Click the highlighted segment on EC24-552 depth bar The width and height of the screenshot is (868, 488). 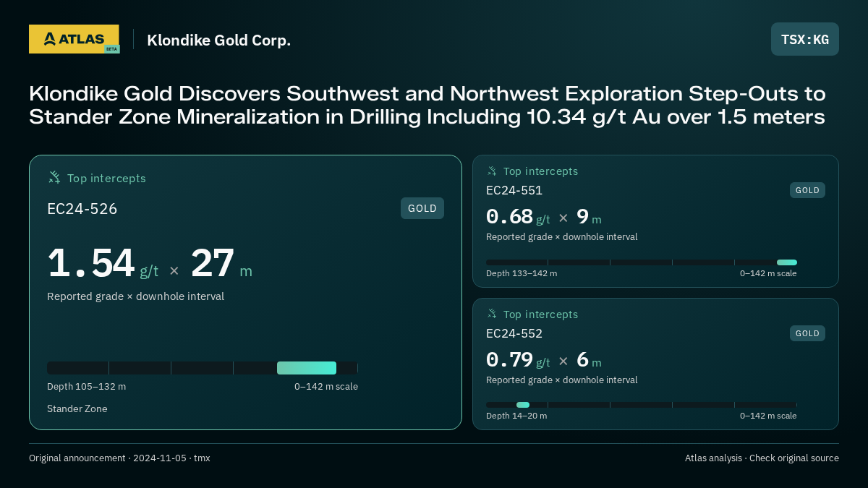click(x=523, y=405)
